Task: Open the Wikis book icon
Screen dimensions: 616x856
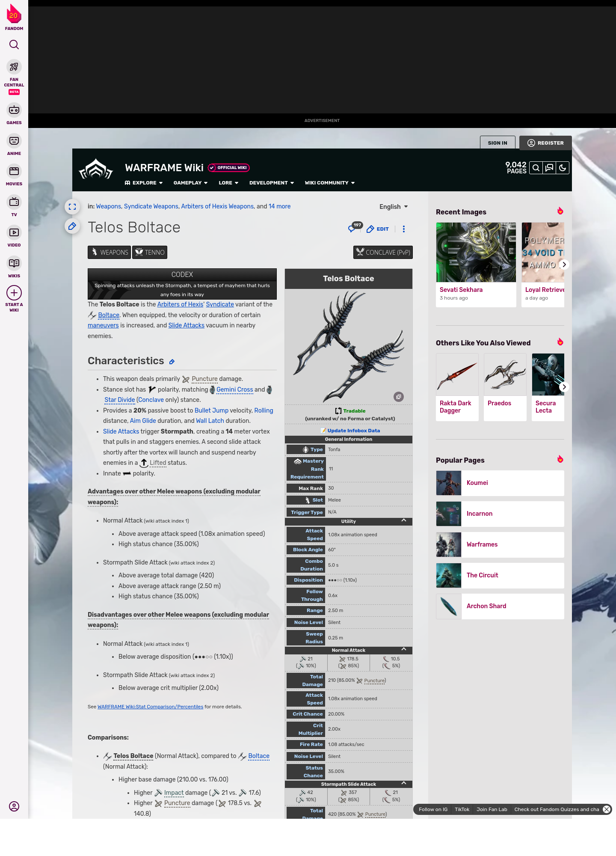Action: [14, 263]
